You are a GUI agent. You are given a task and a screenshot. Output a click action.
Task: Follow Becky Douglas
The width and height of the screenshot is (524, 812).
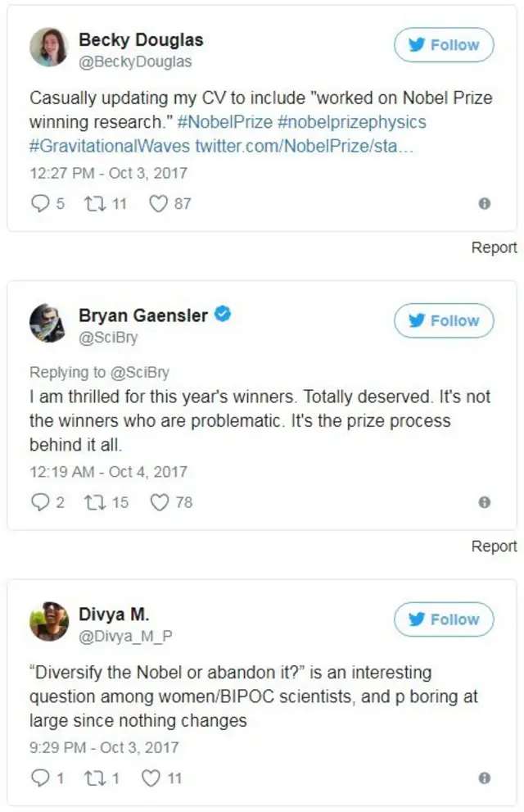444,45
